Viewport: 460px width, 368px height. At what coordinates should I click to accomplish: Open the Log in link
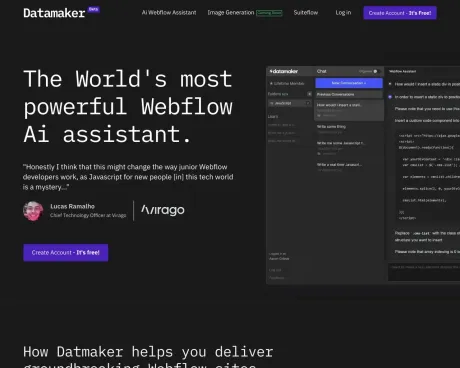(x=343, y=13)
